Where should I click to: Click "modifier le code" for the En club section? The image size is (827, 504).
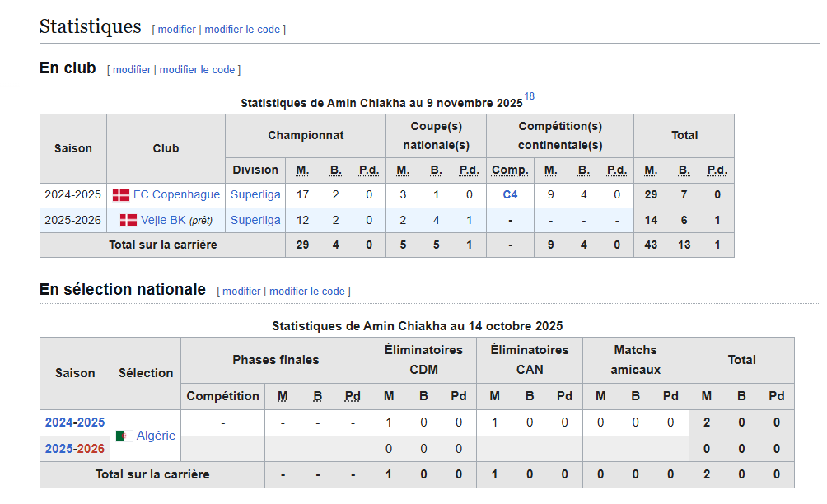(x=197, y=70)
